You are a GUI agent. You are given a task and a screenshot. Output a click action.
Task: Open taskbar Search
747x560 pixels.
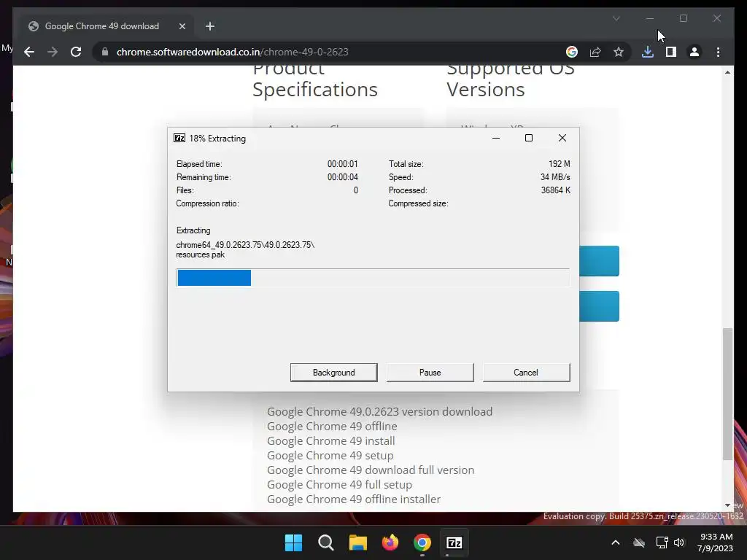point(326,542)
